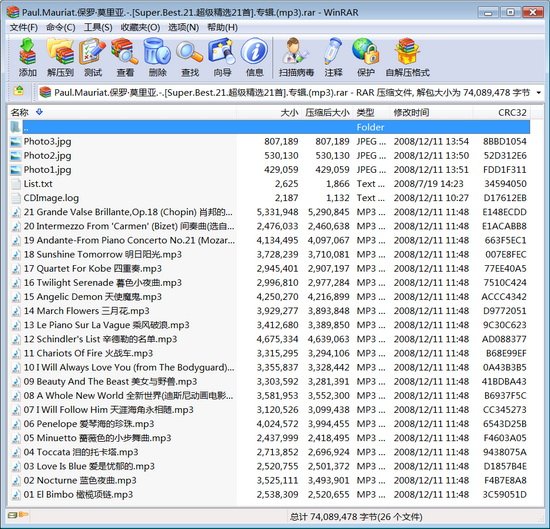Click the drive icon in status bar
550x529 pixels.
coord(13,515)
